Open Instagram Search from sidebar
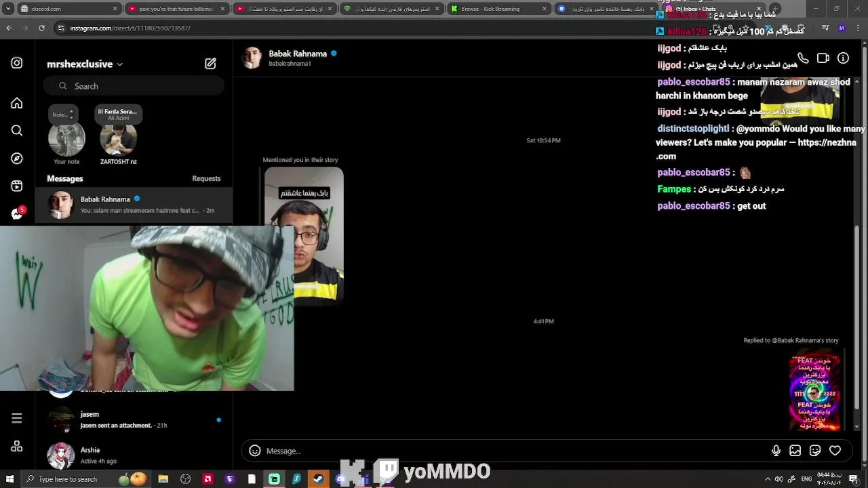The image size is (868, 488). (17, 131)
